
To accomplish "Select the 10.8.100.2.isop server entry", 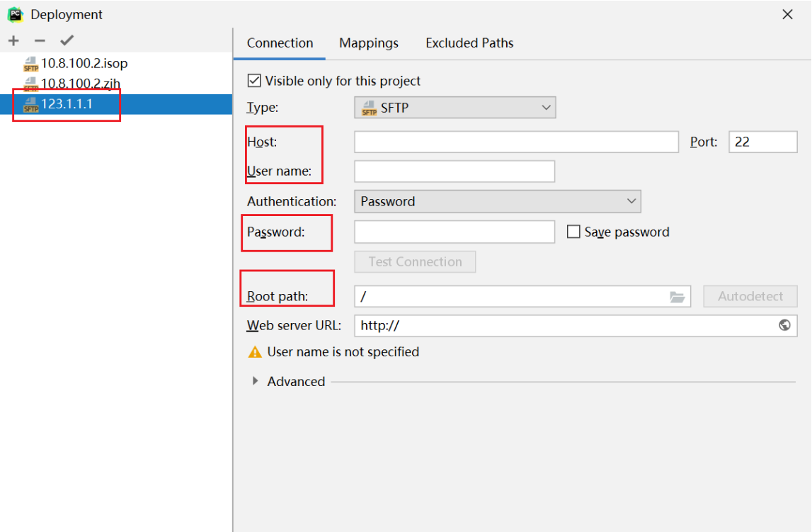I will click(84, 64).
